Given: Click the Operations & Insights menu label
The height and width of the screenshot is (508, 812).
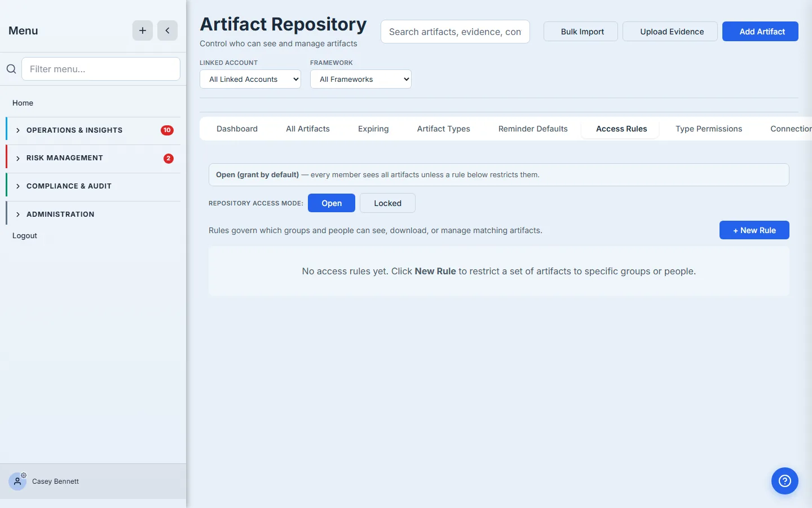Looking at the screenshot, I should pyautogui.click(x=74, y=130).
